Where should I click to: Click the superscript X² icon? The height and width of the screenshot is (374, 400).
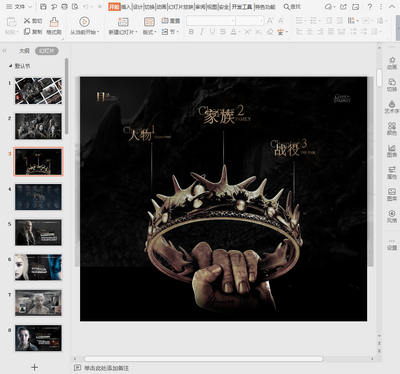coord(248,32)
